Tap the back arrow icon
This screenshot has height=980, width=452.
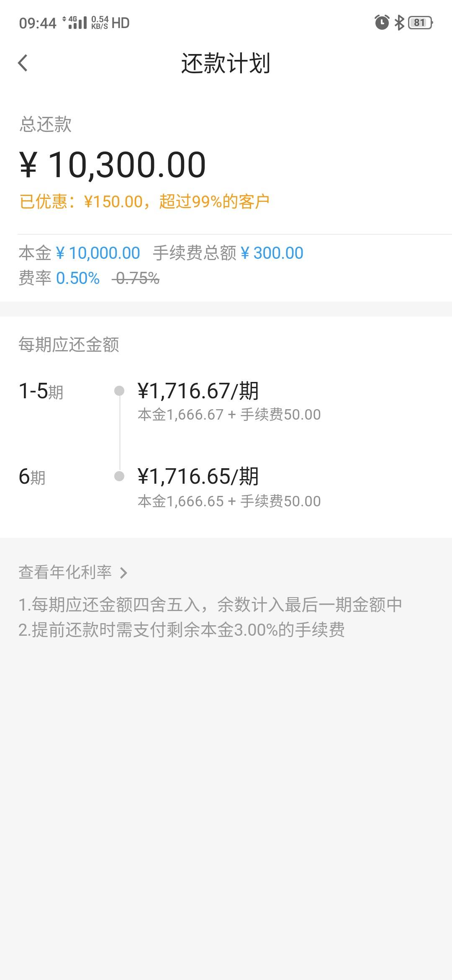point(23,63)
